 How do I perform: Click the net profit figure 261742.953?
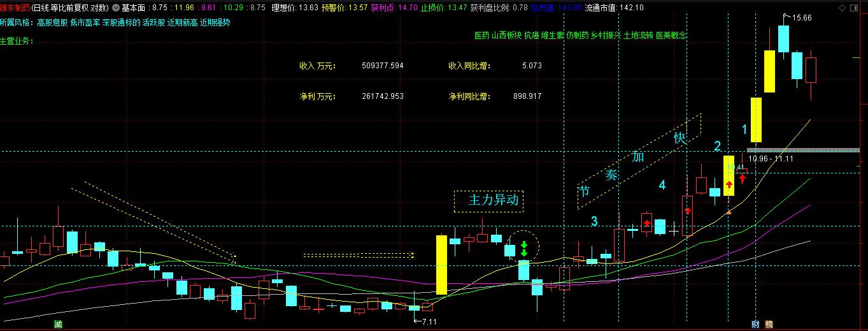382,96
